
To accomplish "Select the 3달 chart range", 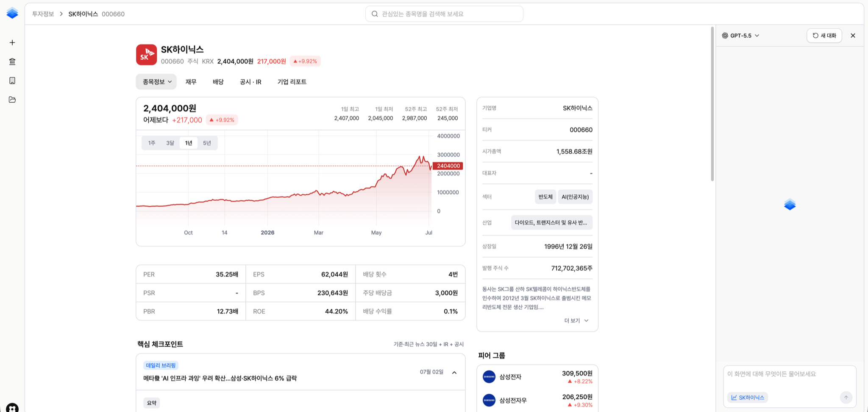I will click(x=170, y=143).
